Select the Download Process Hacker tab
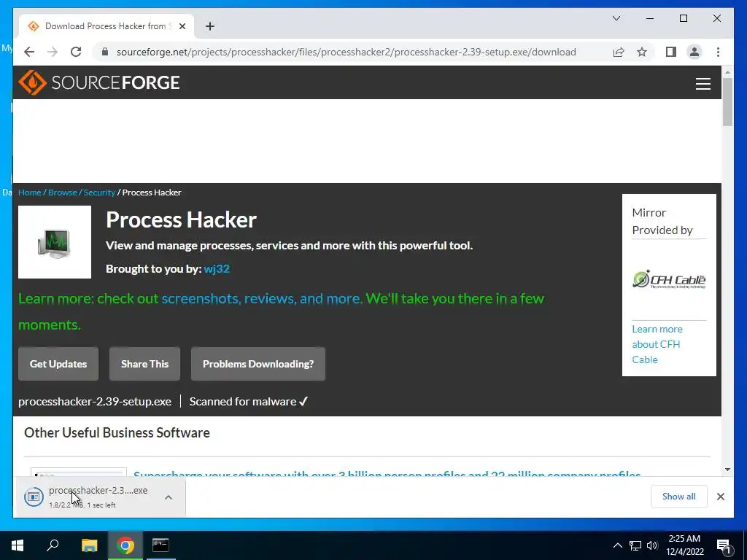747x560 pixels. [x=106, y=26]
